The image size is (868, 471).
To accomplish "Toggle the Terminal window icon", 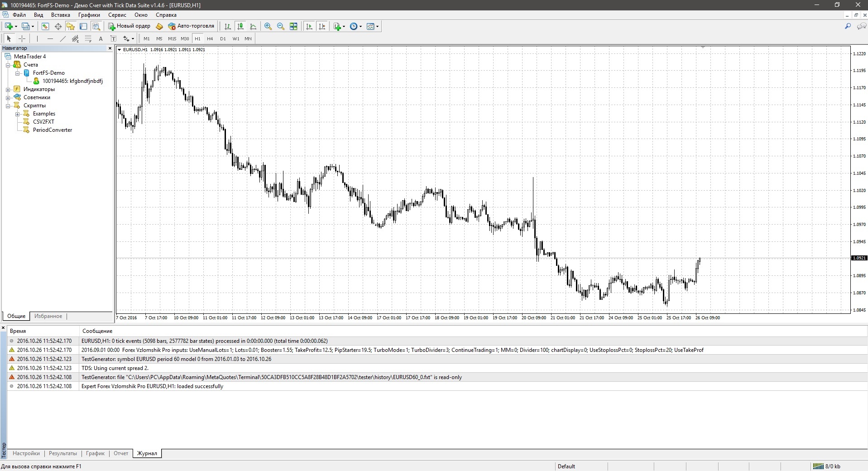I will (x=83, y=26).
